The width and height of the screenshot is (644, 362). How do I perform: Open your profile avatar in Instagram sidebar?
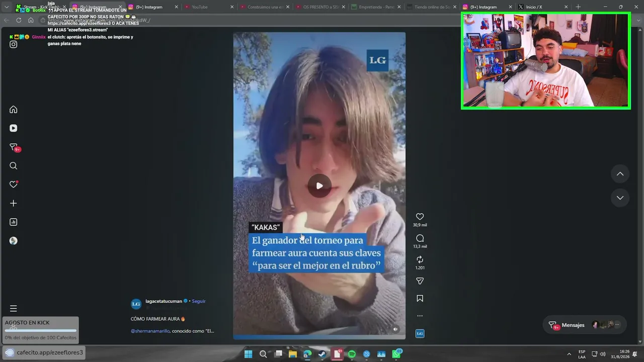tap(14, 241)
